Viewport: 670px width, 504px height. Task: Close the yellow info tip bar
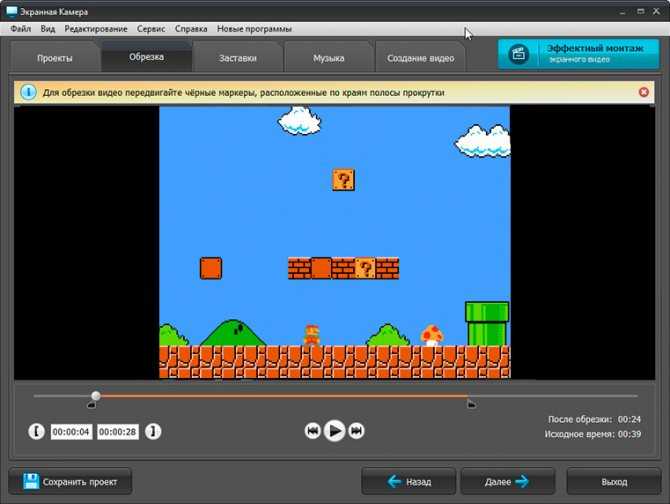[644, 92]
